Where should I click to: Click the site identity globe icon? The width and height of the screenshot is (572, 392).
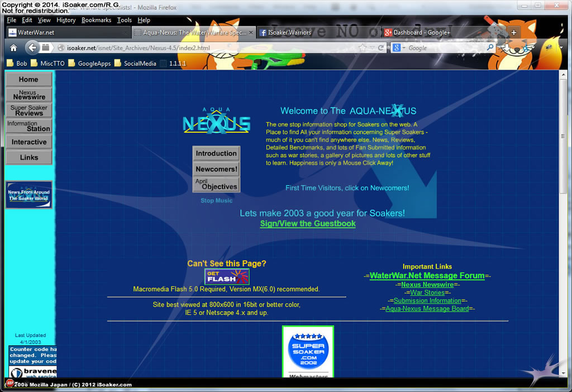61,48
